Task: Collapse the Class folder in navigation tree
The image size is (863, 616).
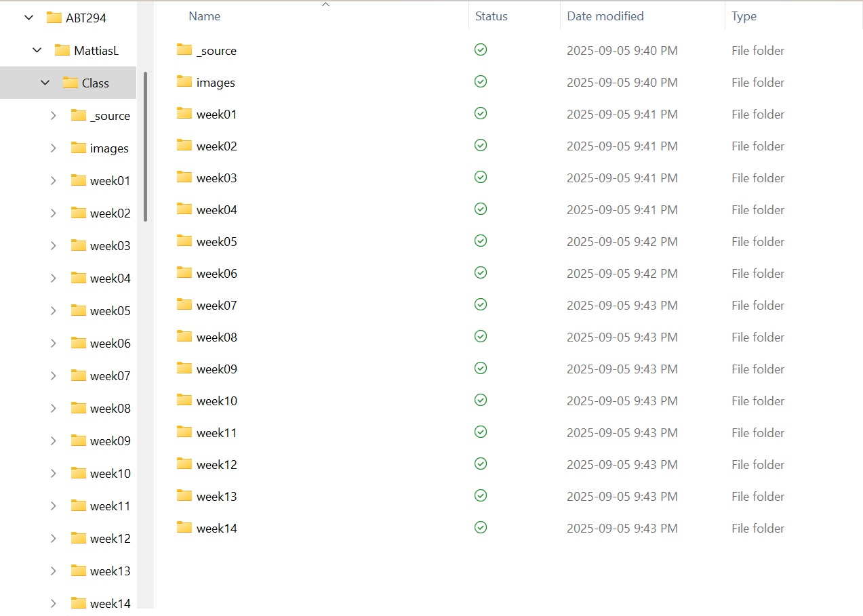Action: point(45,83)
